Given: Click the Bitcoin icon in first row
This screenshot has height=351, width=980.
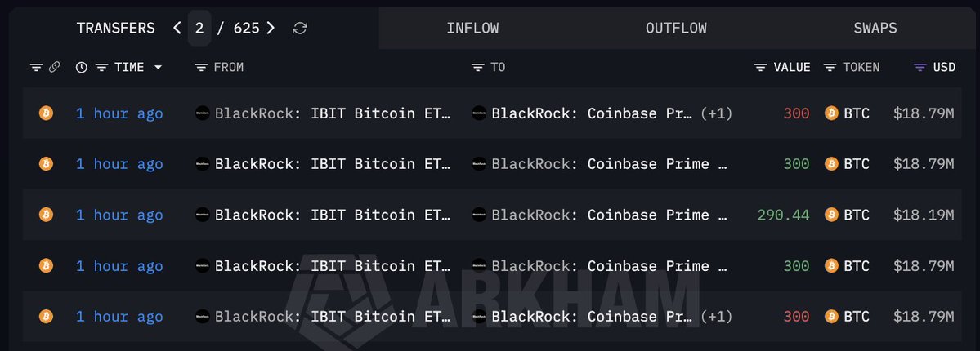Looking at the screenshot, I should point(47,113).
